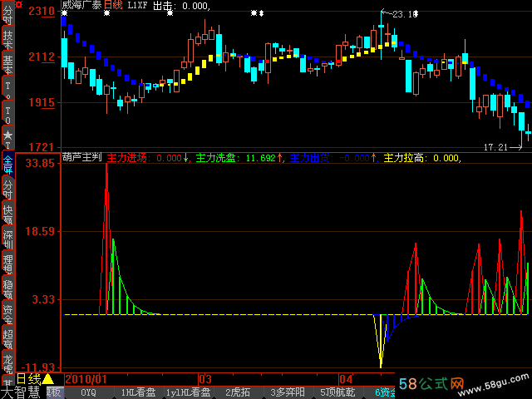532x399 pixels.
Task: Click the -11.93 indicator axis value
Action: coord(38,367)
